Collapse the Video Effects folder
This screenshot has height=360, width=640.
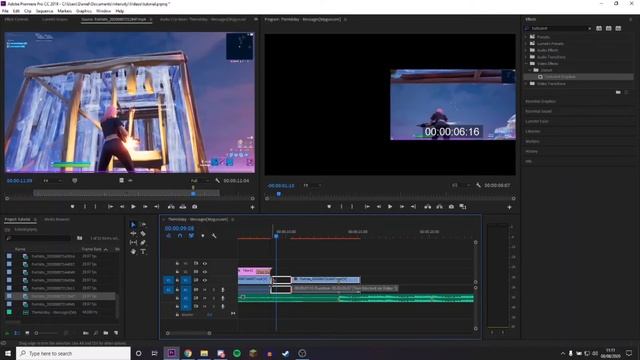pos(527,64)
